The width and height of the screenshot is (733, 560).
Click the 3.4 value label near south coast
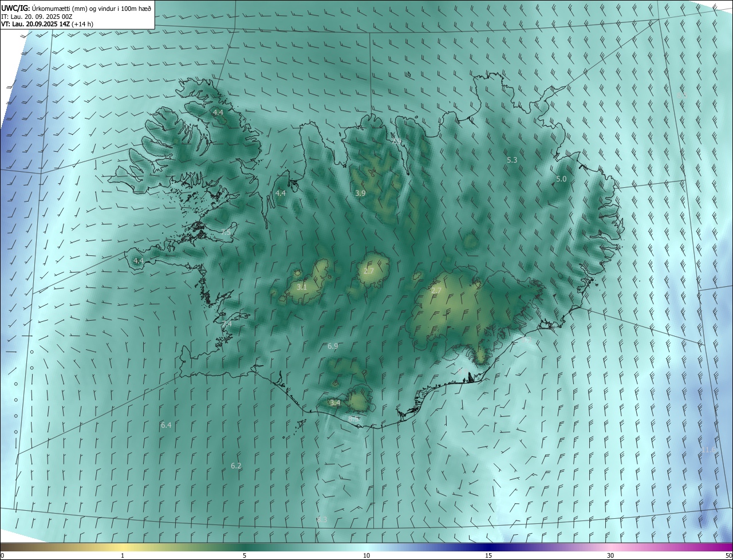tap(335, 403)
